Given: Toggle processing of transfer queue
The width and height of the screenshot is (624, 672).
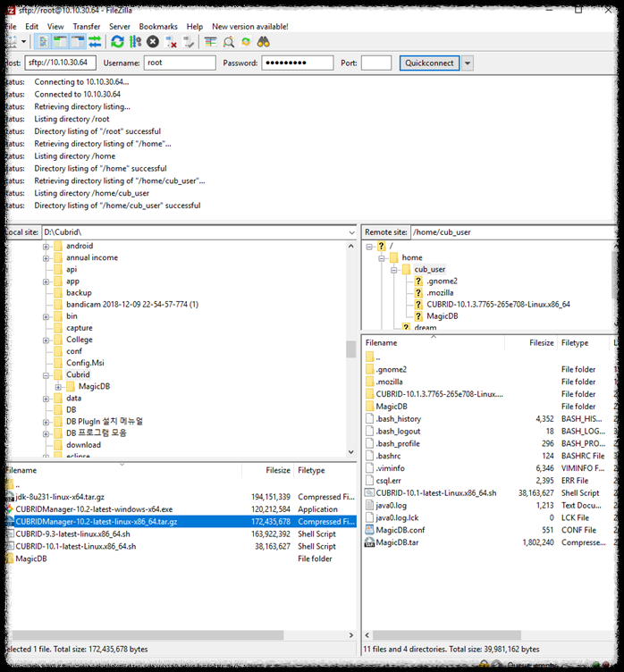Looking at the screenshot, I should (135, 42).
